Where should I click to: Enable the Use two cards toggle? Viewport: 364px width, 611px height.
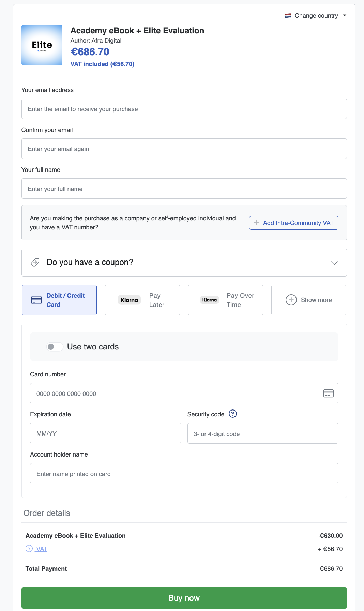click(55, 347)
